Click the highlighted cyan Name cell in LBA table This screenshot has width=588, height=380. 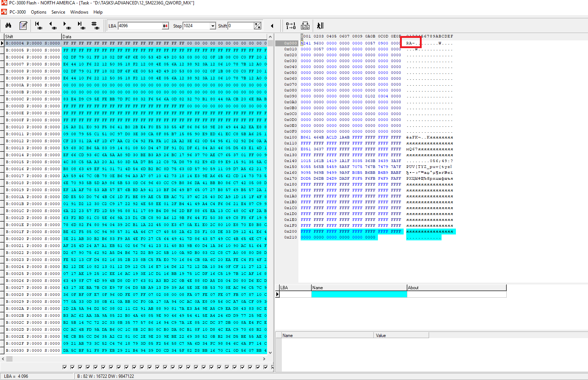359,294
